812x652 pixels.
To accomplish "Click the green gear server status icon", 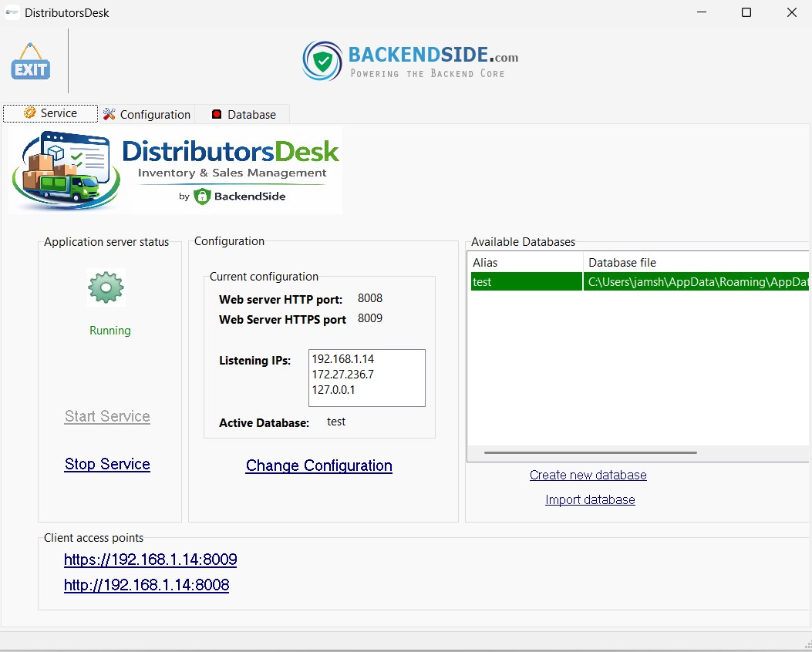I will 106,287.
